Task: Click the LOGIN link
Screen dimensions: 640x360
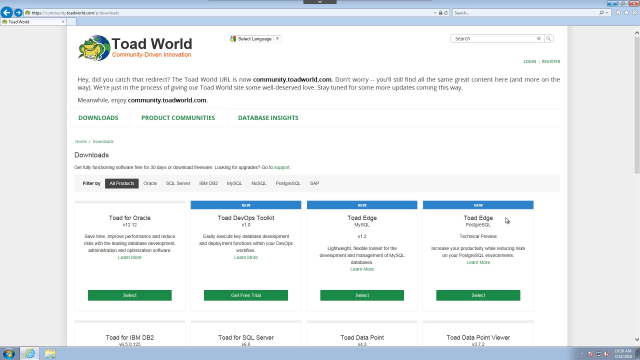Action: tap(530, 62)
